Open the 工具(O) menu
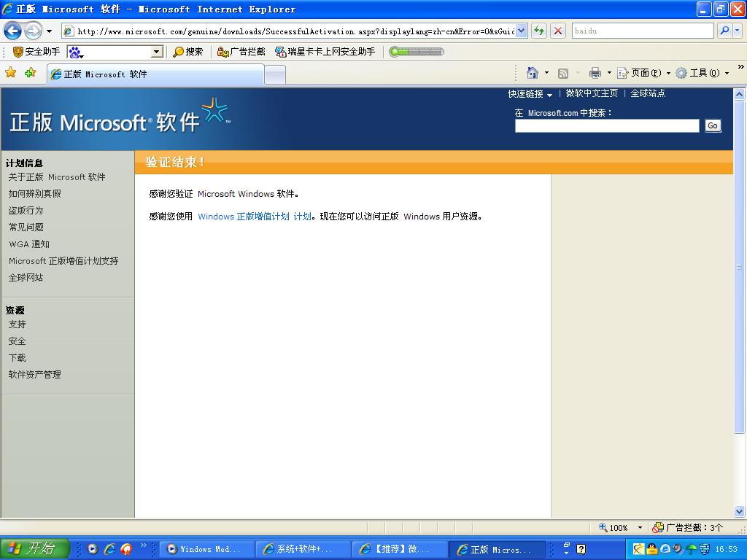Image resolution: width=747 pixels, height=560 pixels. click(703, 73)
